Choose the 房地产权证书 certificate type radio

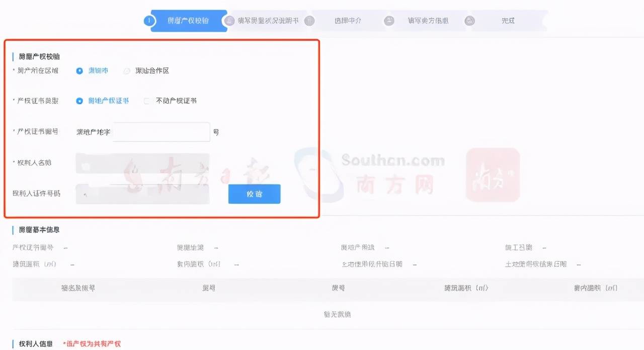(x=79, y=101)
